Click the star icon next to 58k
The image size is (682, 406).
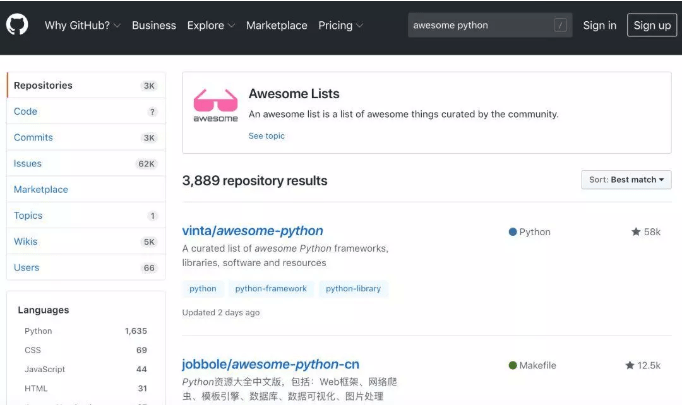[636, 232]
